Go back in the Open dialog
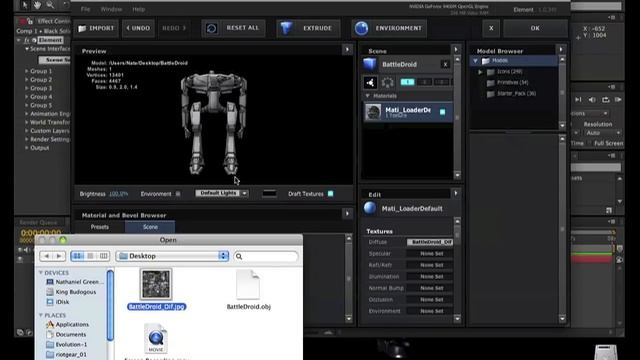Image resolution: width=640 pixels, height=360 pixels. pos(46,256)
